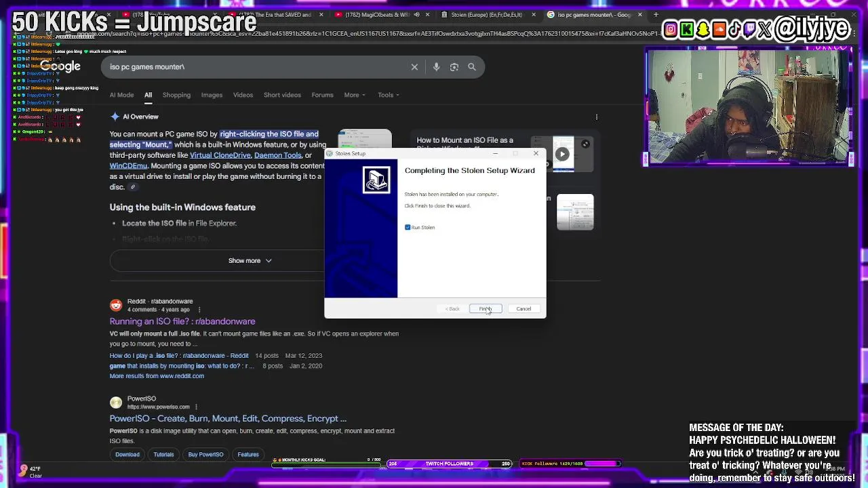Image resolution: width=868 pixels, height=488 pixels.
Task: Play the mount ISO video thumbnail
Action: (x=562, y=154)
